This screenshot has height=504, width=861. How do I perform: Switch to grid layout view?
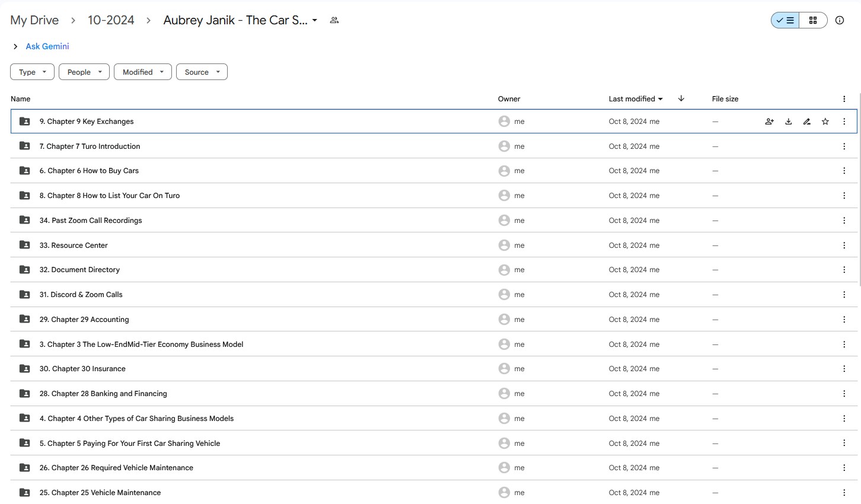tap(813, 20)
